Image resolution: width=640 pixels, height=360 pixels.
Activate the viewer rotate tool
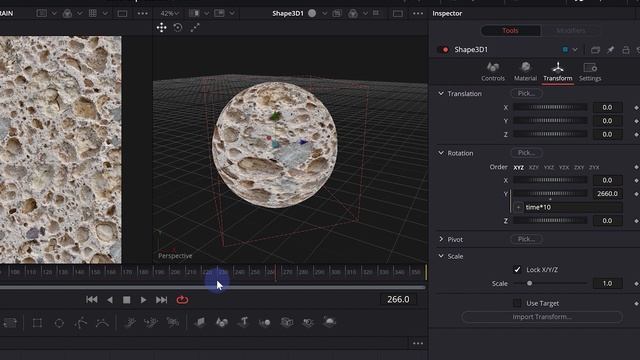(178, 27)
